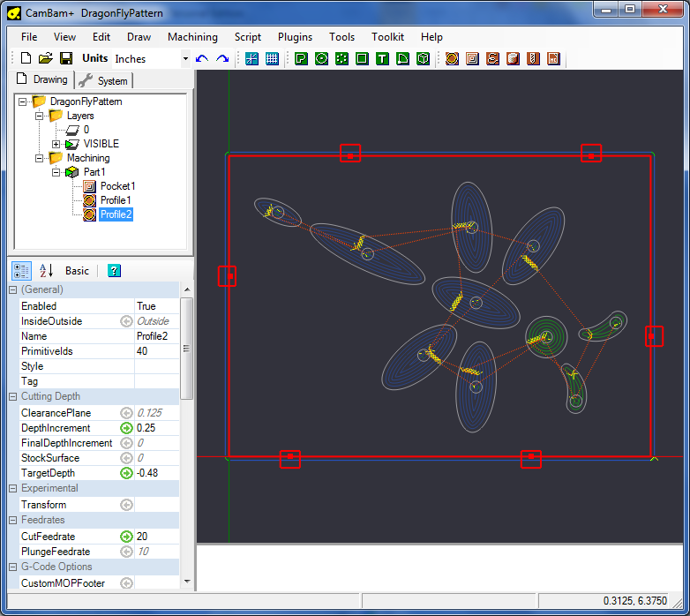
Task: Click the Enabled value True
Action: 157,306
